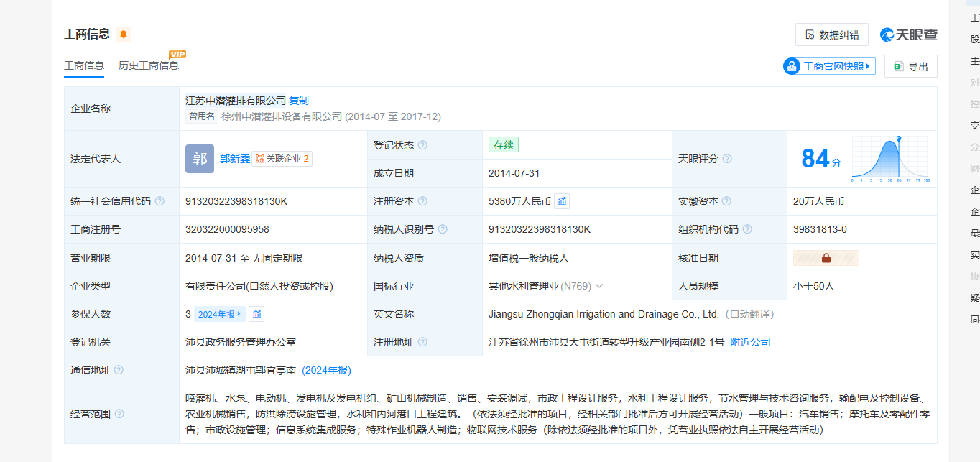Click the lock icon in 核准日期 cell
This screenshot has width=980, height=462.
(x=826, y=257)
